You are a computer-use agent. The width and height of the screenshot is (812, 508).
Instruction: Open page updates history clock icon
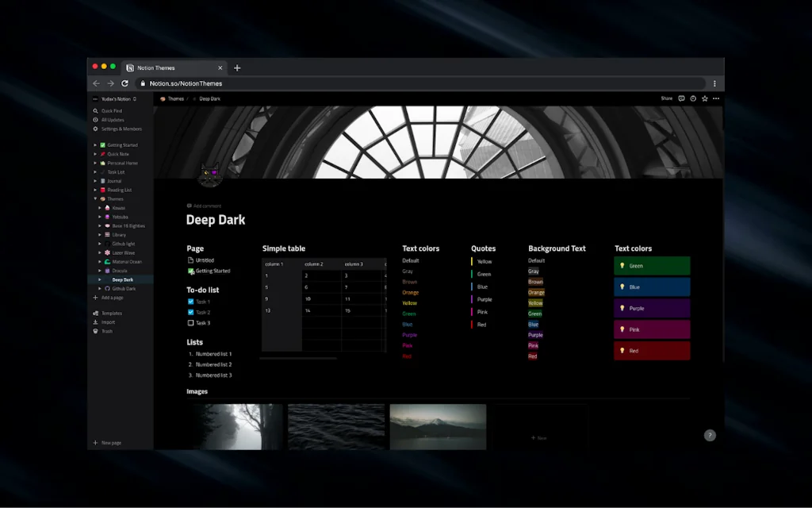tap(693, 98)
